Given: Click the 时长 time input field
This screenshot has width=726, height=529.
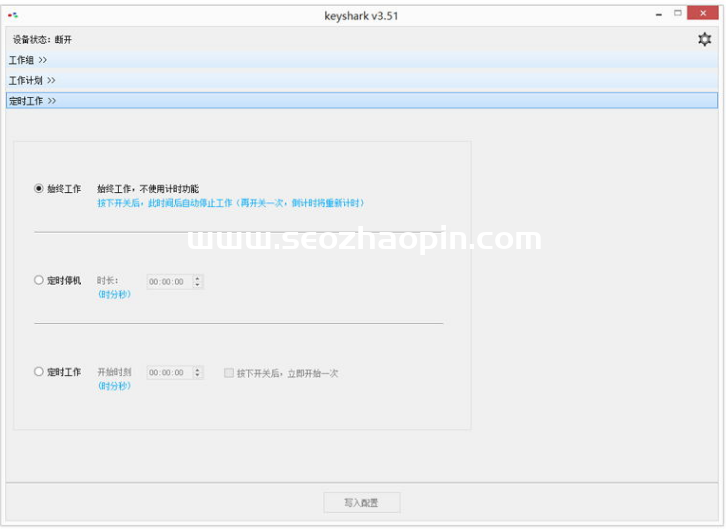Looking at the screenshot, I should [168, 282].
